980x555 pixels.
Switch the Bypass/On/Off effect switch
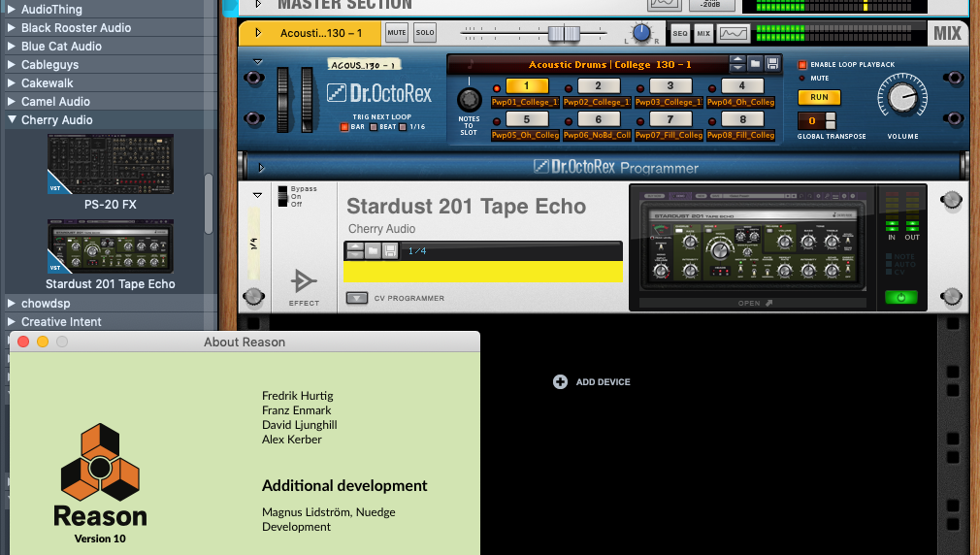pyautogui.click(x=282, y=196)
